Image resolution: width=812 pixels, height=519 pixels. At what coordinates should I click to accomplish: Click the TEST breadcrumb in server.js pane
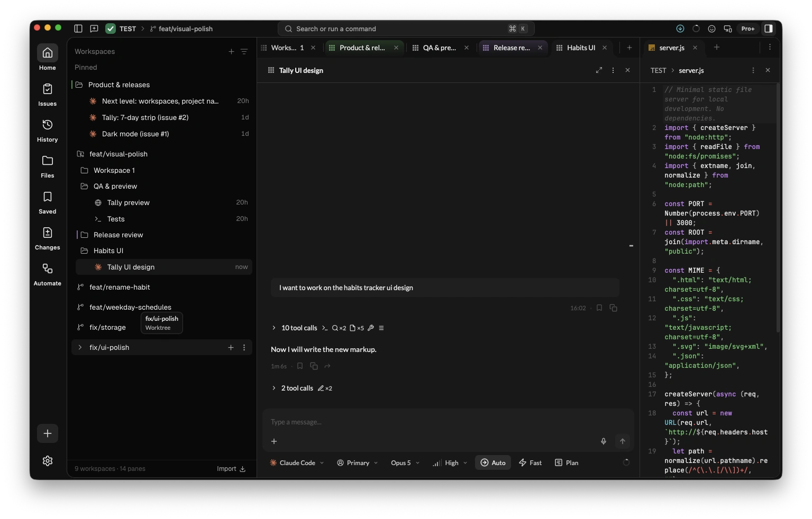pos(658,70)
